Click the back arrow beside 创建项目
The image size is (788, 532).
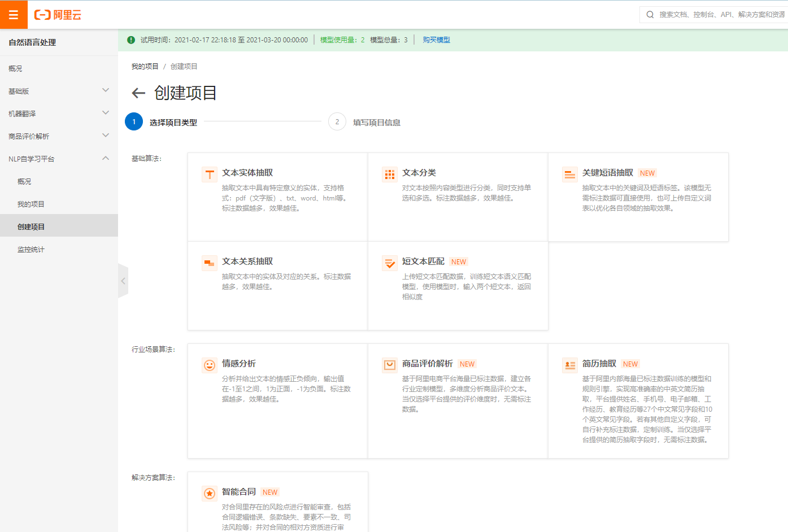point(138,93)
